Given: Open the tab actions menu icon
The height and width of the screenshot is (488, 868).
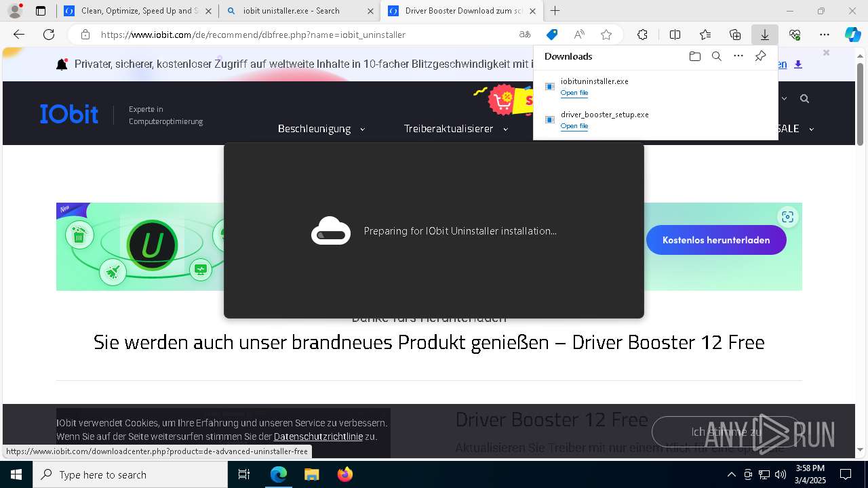Looking at the screenshot, I should 41,11.
